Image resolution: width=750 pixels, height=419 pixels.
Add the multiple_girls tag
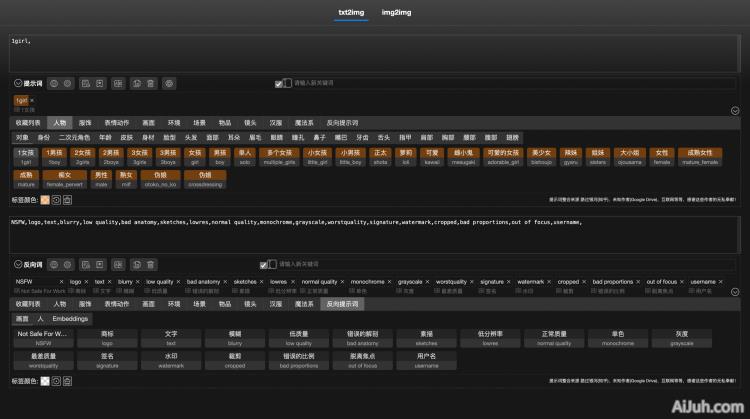coord(279,157)
